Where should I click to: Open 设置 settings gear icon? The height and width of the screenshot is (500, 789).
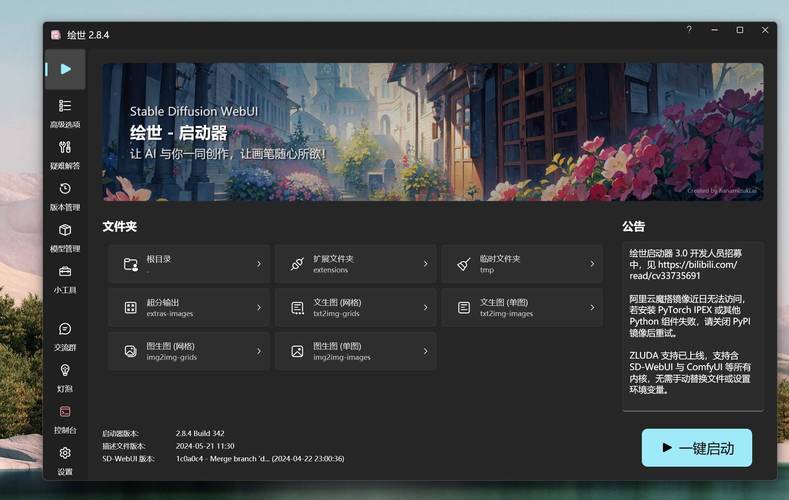pos(65,453)
